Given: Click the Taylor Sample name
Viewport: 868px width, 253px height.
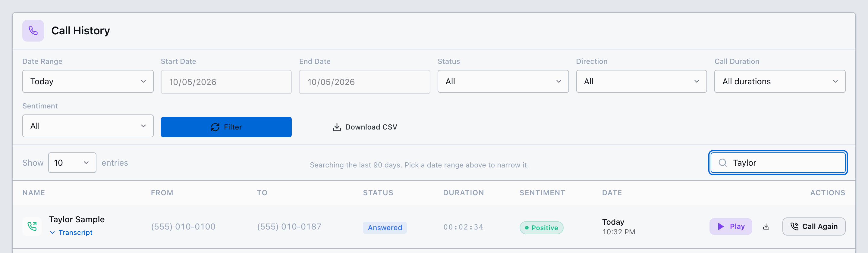Looking at the screenshot, I should pos(77,219).
